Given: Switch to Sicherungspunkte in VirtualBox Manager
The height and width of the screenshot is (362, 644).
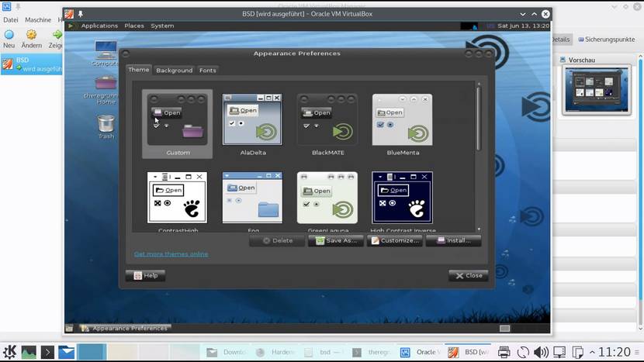Looking at the screenshot, I should click(607, 40).
